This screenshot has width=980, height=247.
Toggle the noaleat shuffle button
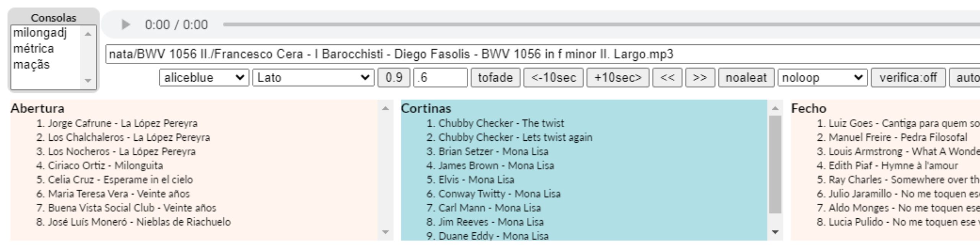pos(746,78)
